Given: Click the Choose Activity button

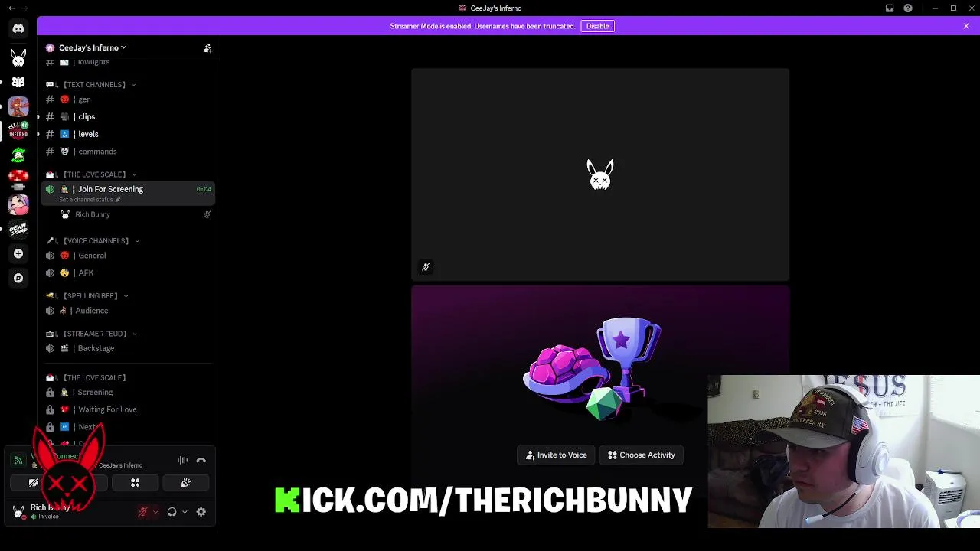Looking at the screenshot, I should pyautogui.click(x=642, y=455).
